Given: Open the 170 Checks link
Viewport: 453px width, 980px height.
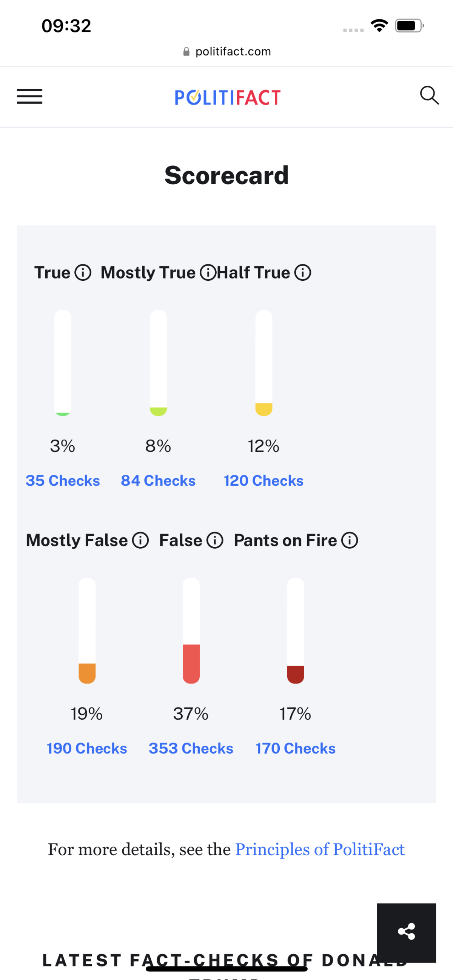Looking at the screenshot, I should click(296, 749).
